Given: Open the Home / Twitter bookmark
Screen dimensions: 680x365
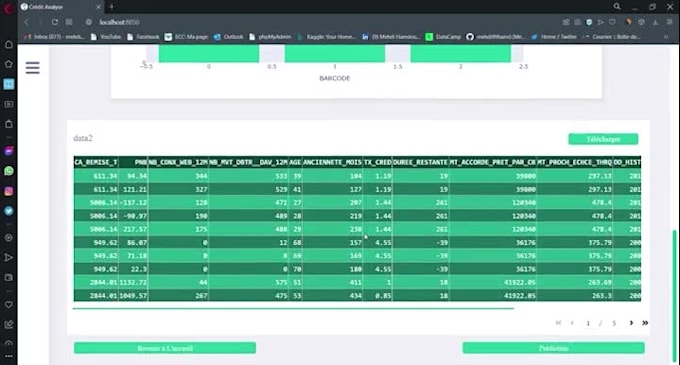Looking at the screenshot, I should click(555, 37).
